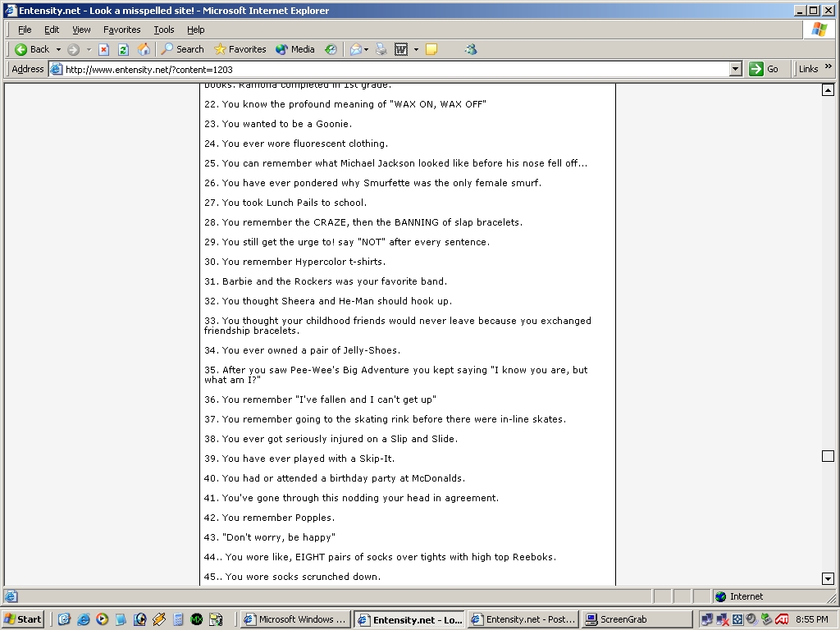Switch to Entensity.net - Post taskbar window
This screenshot has height=630, width=840.
[523, 619]
